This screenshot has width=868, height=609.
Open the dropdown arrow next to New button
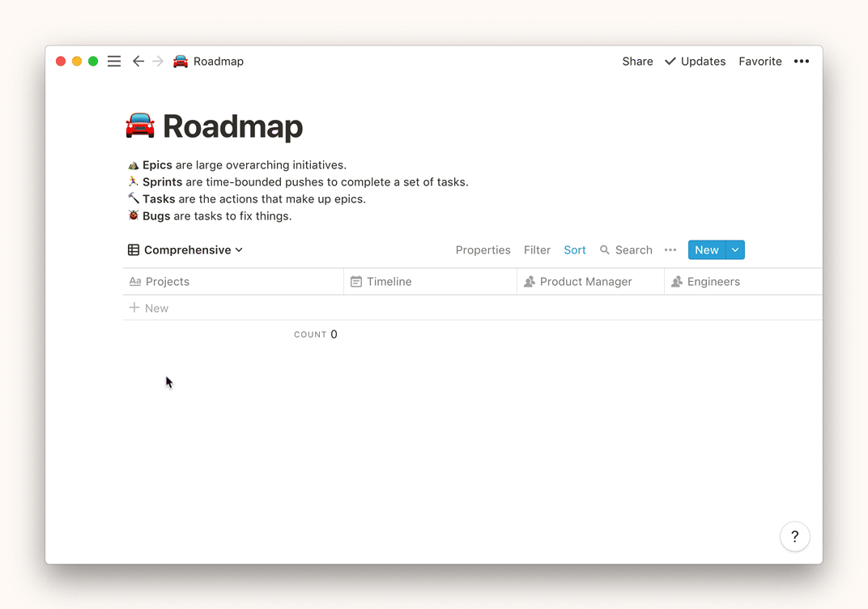point(735,250)
